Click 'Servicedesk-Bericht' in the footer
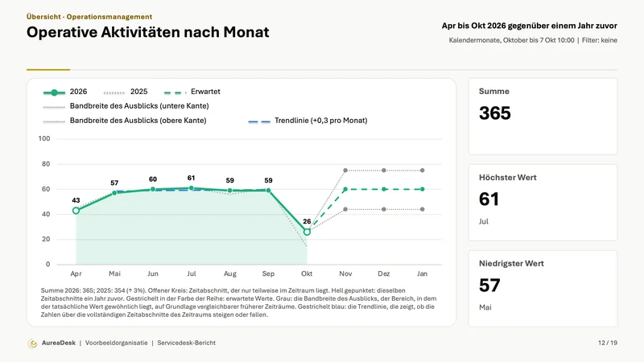The height and width of the screenshot is (362, 644). (x=187, y=343)
